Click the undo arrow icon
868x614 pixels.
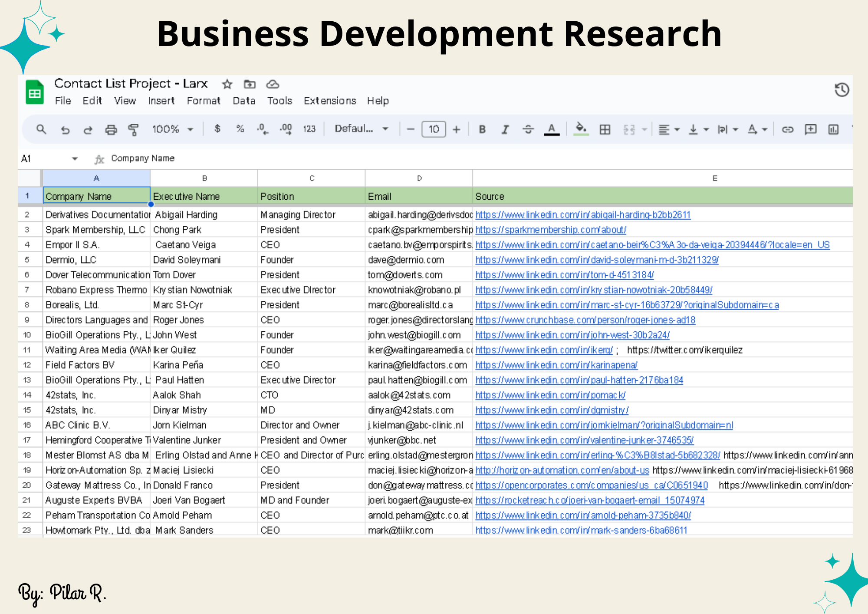click(65, 129)
